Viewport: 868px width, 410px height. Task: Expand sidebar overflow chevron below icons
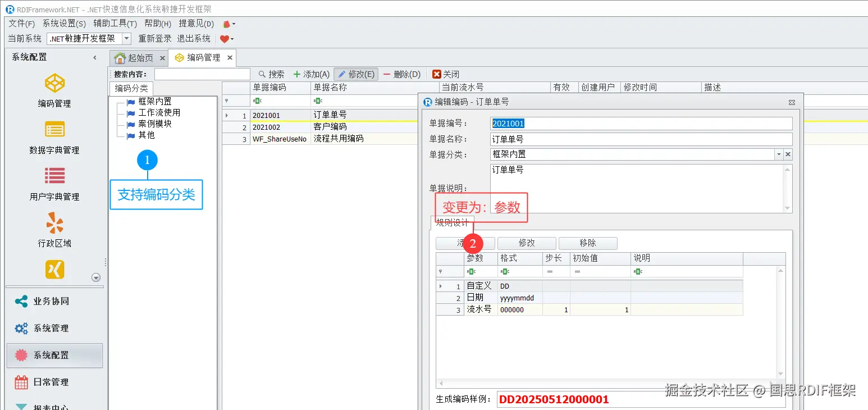[x=96, y=277]
